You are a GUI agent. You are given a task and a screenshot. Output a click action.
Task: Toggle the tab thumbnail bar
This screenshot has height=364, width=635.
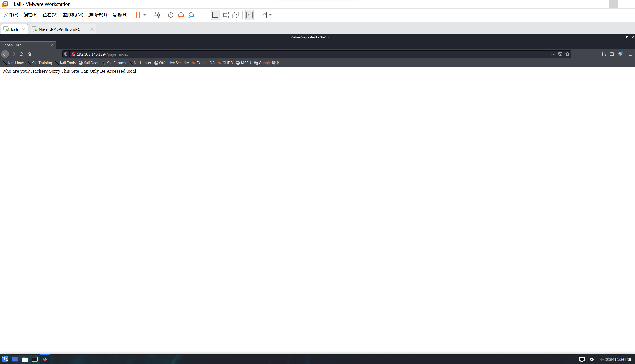coord(215,15)
